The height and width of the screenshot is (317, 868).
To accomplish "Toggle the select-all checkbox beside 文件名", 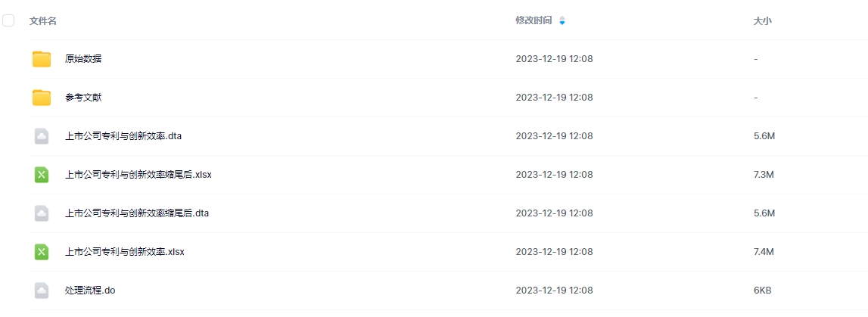I will (8, 20).
